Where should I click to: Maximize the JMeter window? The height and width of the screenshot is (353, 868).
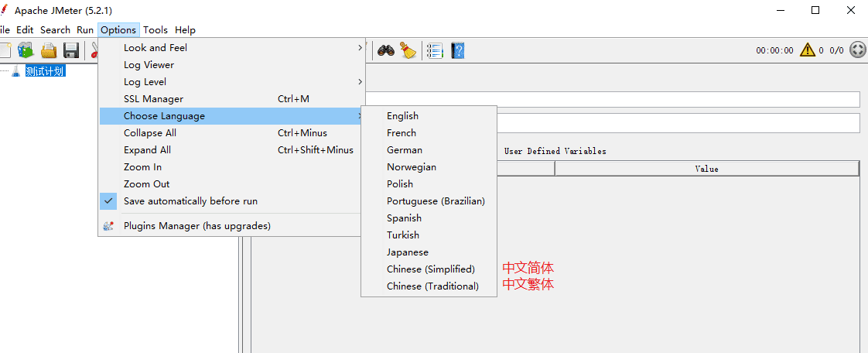pos(815,10)
